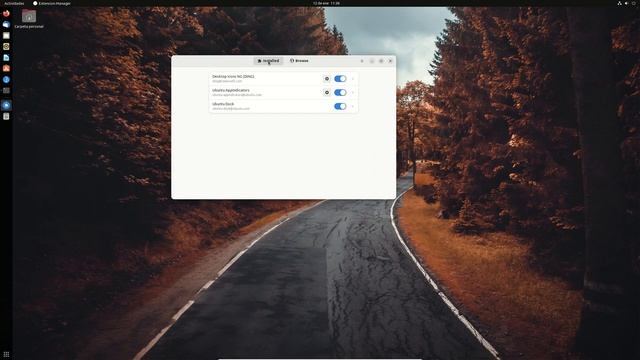
Task: Disable the Desktop Icons NG extension
Action: [340, 79]
